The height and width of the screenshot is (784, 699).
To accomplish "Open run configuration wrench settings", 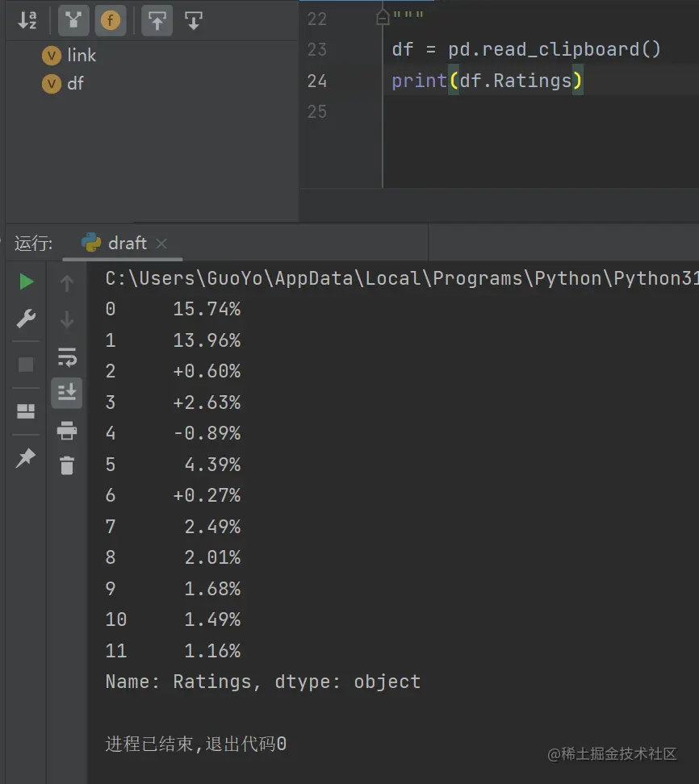I will click(26, 319).
